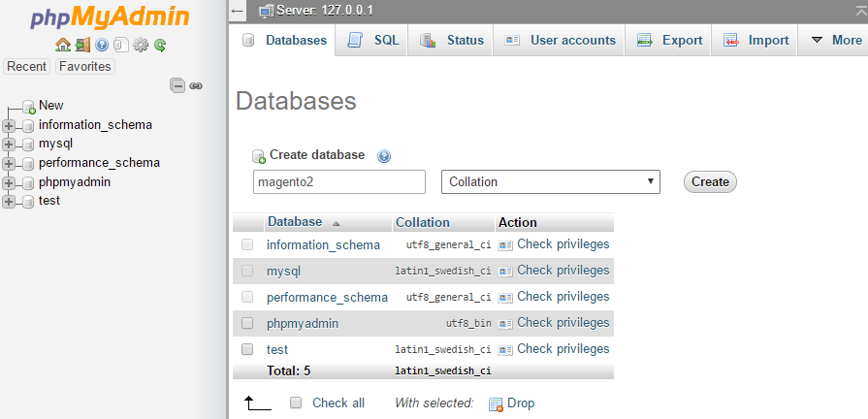
Task: Click test database icon in the tree
Action: click(x=28, y=202)
